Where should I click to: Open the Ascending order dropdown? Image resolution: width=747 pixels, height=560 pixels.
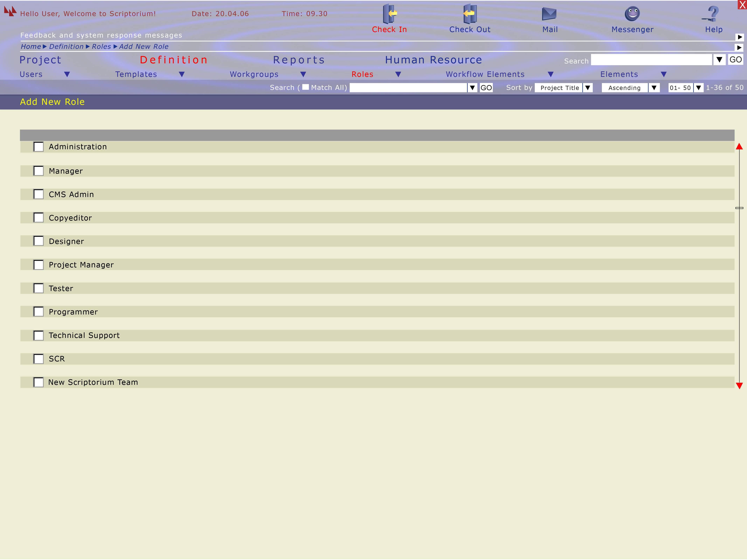(x=654, y=88)
